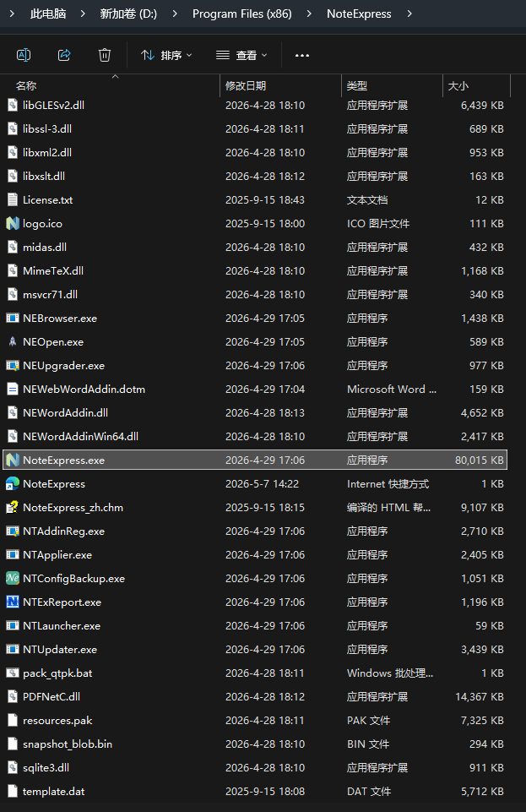This screenshot has height=812, width=526.
Task: Expand chevron before 此电脑 breadcrumb
Action: click(x=13, y=14)
